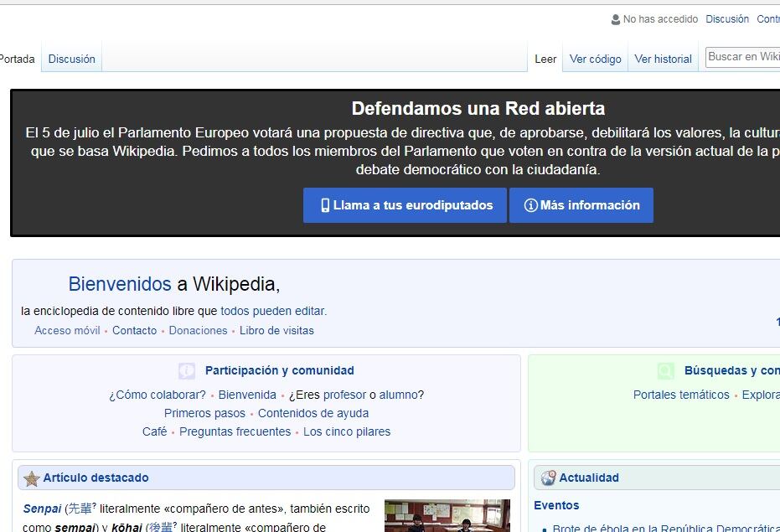Open the 'Donaciones' link
The width and height of the screenshot is (780, 532).
pyautogui.click(x=198, y=331)
